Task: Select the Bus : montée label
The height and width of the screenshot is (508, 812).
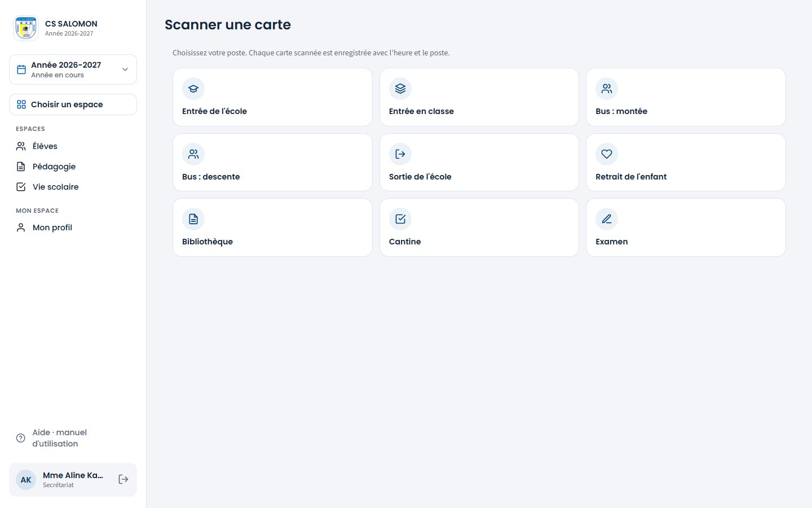Action: (621, 111)
